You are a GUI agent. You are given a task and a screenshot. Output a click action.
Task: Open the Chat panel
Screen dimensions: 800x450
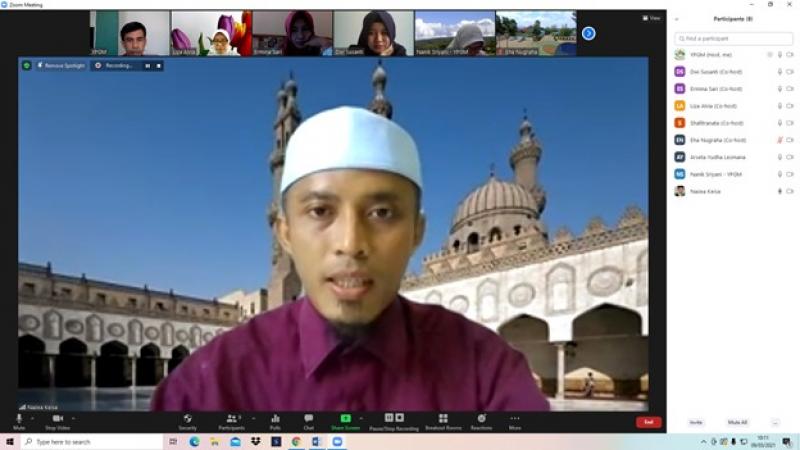click(x=308, y=420)
